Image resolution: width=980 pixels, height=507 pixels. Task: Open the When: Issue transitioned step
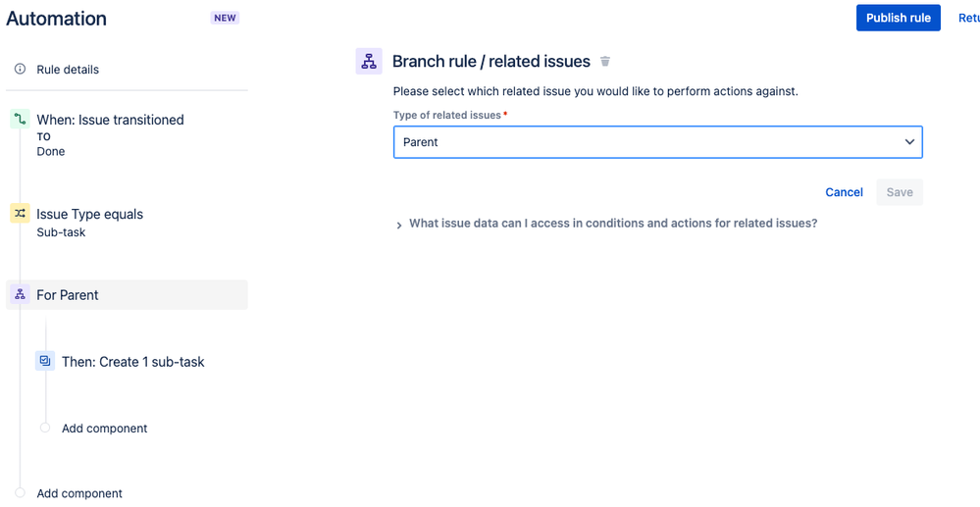[x=110, y=120]
